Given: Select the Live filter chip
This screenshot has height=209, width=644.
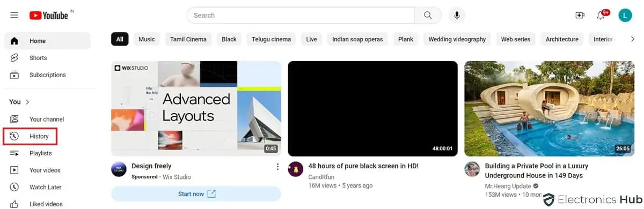Looking at the screenshot, I should (x=312, y=39).
